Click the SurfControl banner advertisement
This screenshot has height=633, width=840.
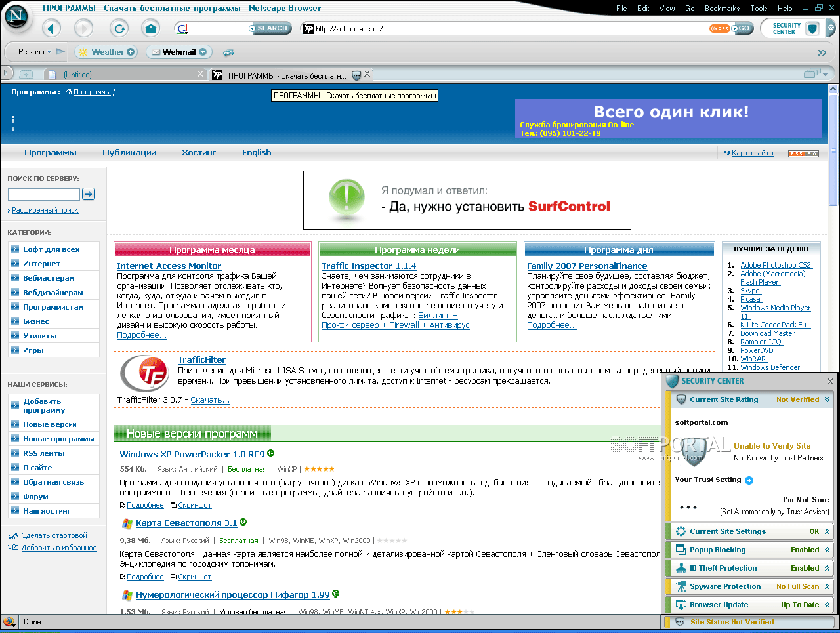467,199
